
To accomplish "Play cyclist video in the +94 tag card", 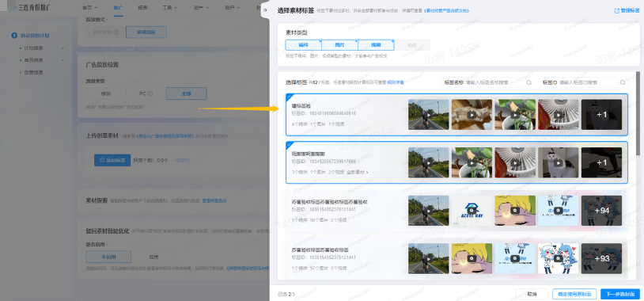I will coord(428,211).
